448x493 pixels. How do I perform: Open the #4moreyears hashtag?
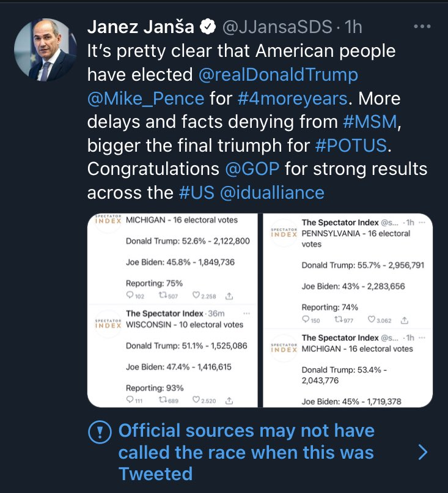point(292,98)
